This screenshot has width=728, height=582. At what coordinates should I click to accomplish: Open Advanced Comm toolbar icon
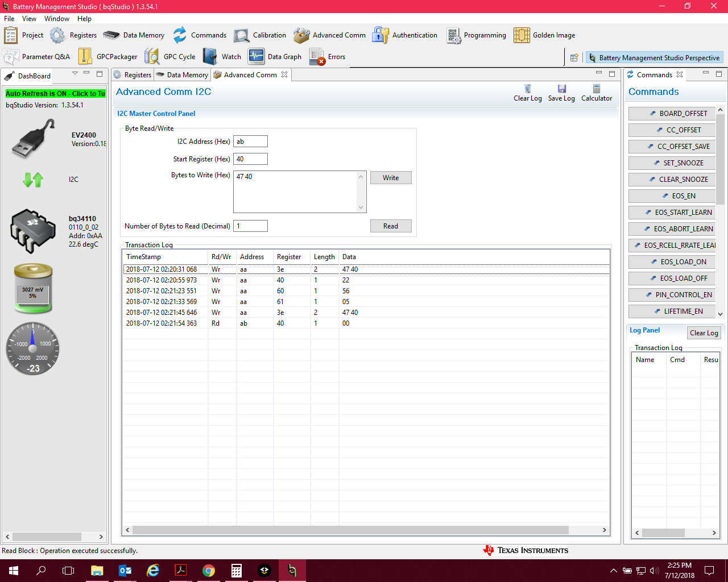[x=301, y=35]
